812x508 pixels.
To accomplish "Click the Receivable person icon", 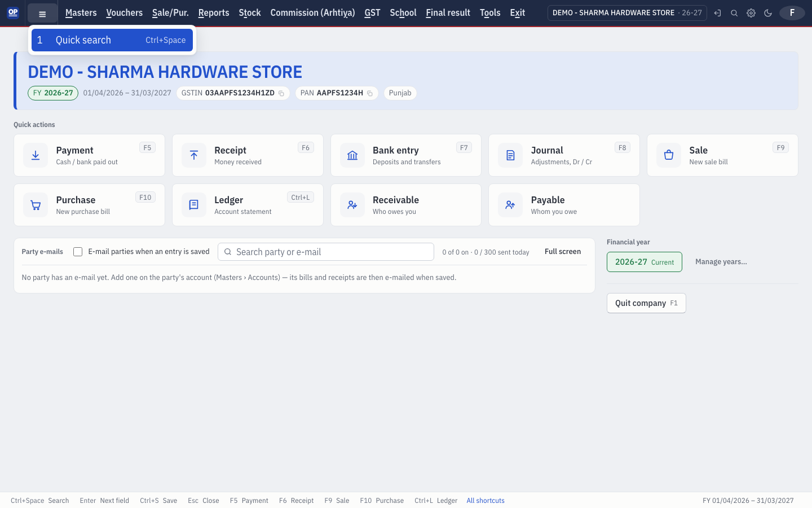I will 352,205.
